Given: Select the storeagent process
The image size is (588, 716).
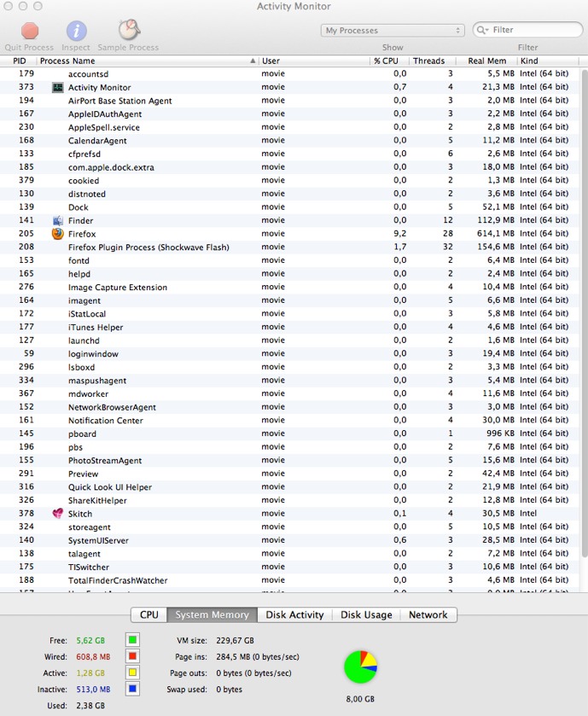Looking at the screenshot, I should coord(290,527).
